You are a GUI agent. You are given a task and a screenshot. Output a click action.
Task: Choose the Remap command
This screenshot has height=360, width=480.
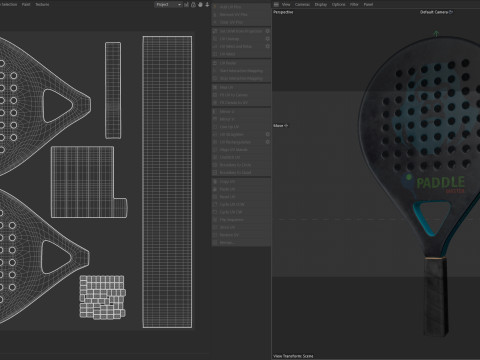(241, 243)
